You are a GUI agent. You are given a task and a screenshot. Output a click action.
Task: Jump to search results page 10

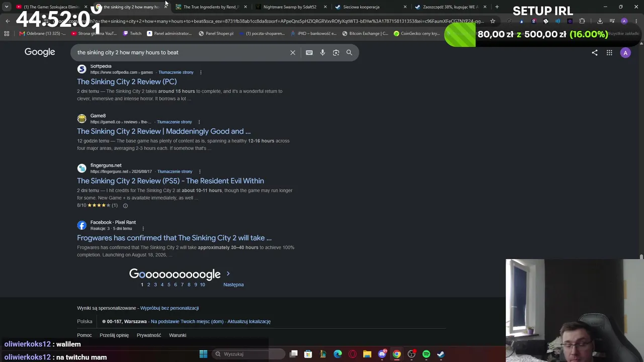click(202, 285)
